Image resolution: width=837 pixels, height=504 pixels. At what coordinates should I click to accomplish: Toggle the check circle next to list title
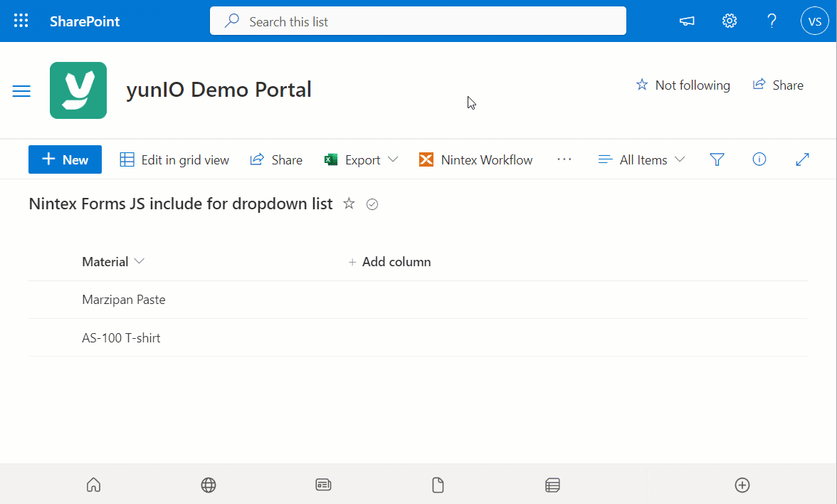pyautogui.click(x=372, y=204)
